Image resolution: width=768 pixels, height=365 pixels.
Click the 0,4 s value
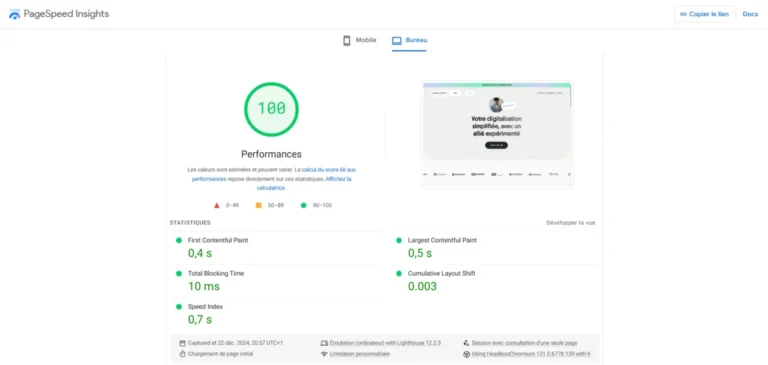[200, 253]
